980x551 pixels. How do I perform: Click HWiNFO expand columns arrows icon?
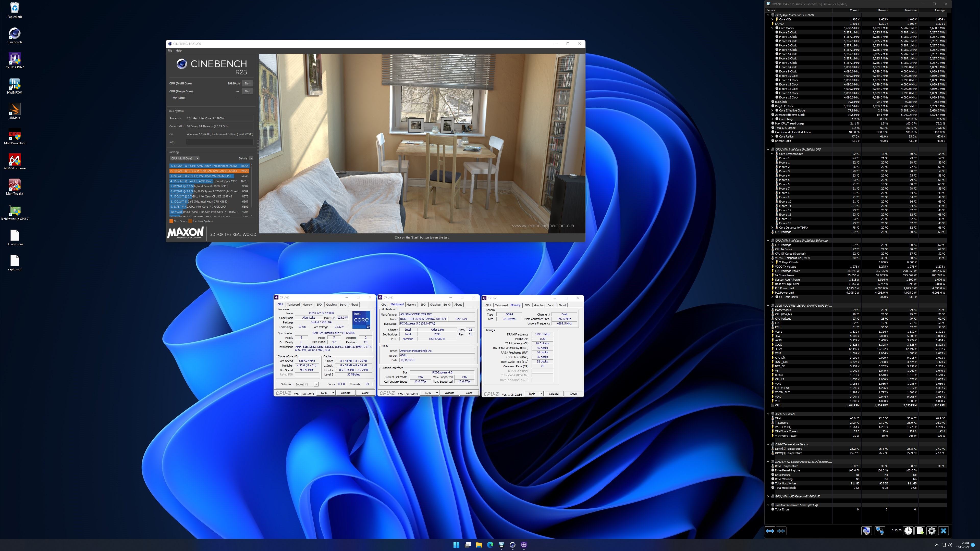[770, 531]
